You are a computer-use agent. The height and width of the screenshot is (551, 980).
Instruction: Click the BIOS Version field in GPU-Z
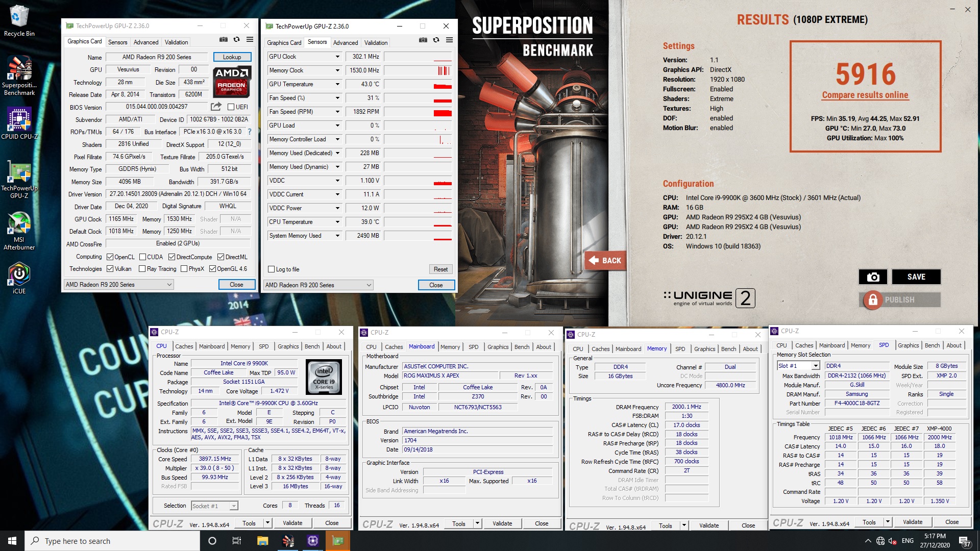tap(157, 107)
